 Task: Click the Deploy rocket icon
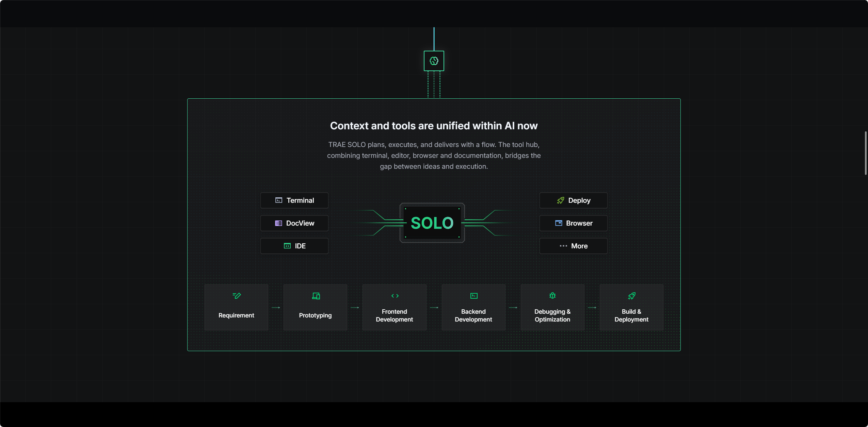coord(560,200)
